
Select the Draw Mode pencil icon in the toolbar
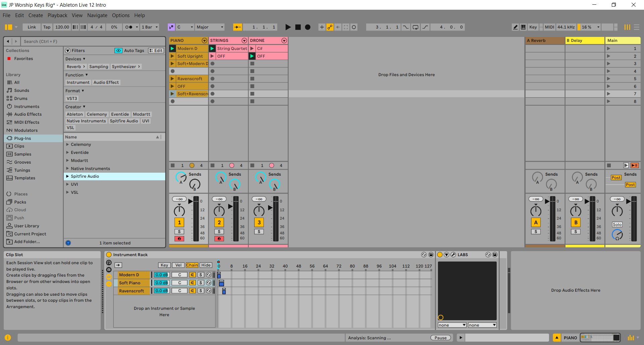[x=515, y=27]
